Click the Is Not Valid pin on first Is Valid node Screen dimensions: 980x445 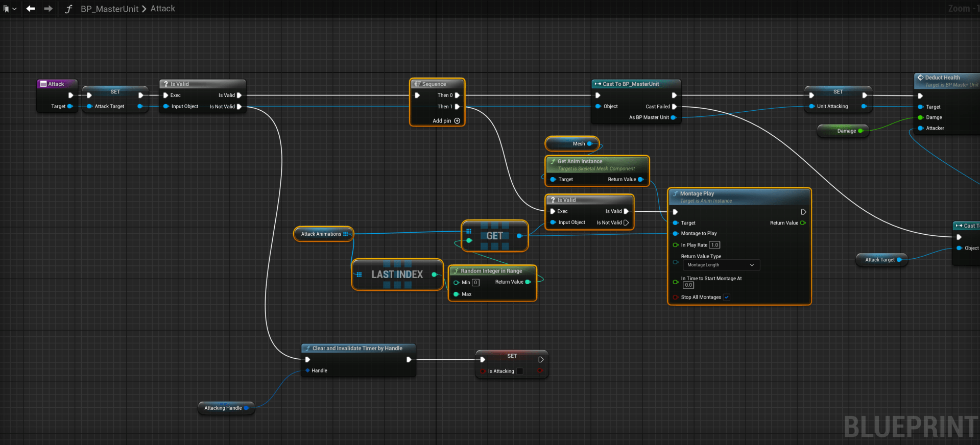pyautogui.click(x=238, y=107)
